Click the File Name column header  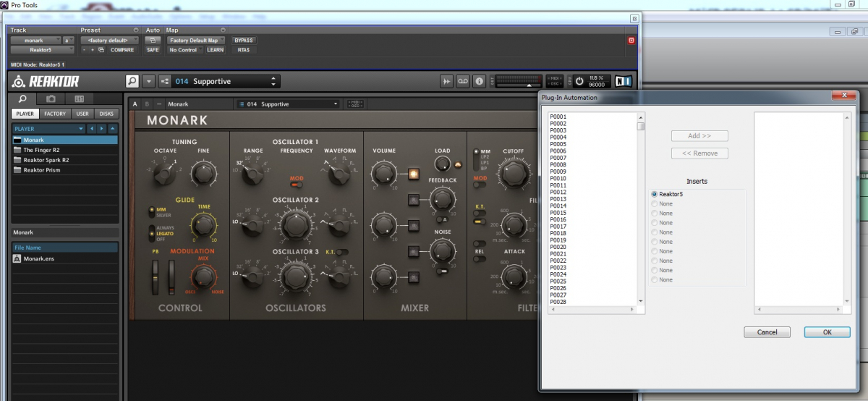pos(65,248)
